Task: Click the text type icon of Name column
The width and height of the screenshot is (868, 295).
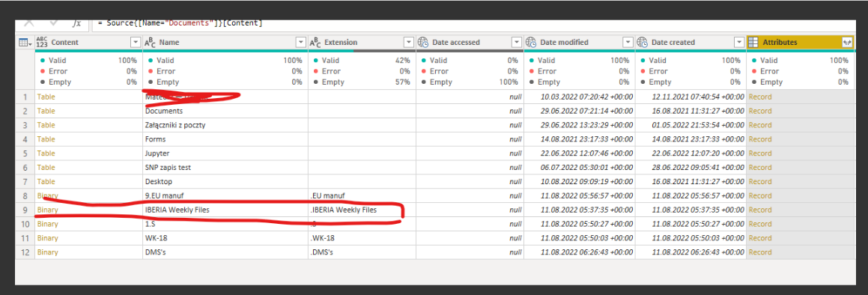Action: [150, 42]
